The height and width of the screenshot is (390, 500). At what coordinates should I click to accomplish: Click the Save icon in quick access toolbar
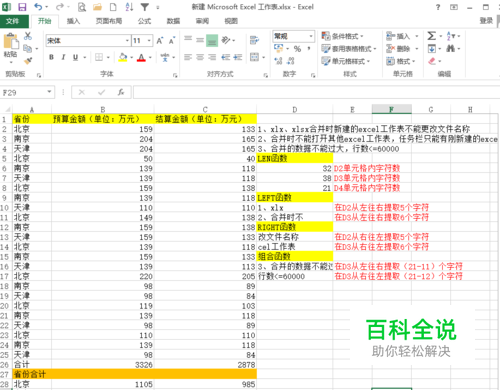[x=22, y=7]
